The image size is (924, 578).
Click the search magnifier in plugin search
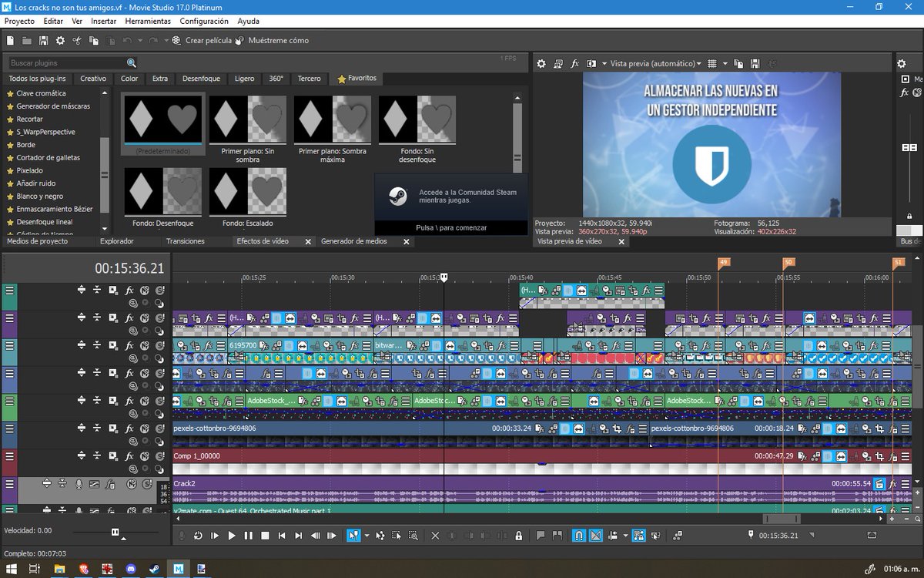[x=132, y=63]
